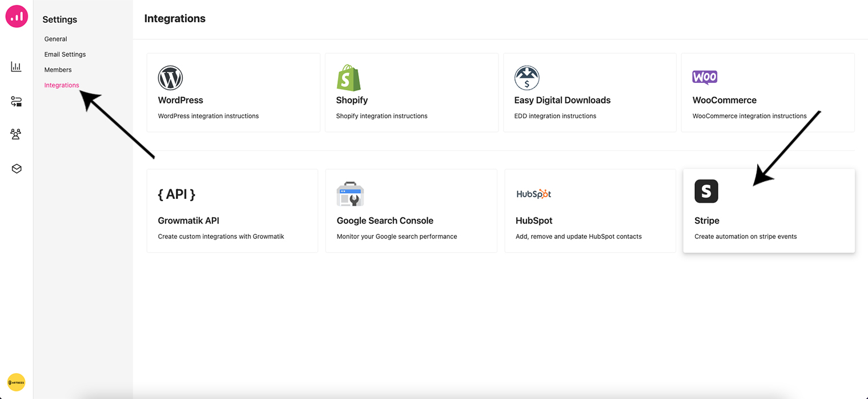Viewport: 868px width, 399px height.
Task: Open the Stripe integration title
Action: pyautogui.click(x=707, y=221)
